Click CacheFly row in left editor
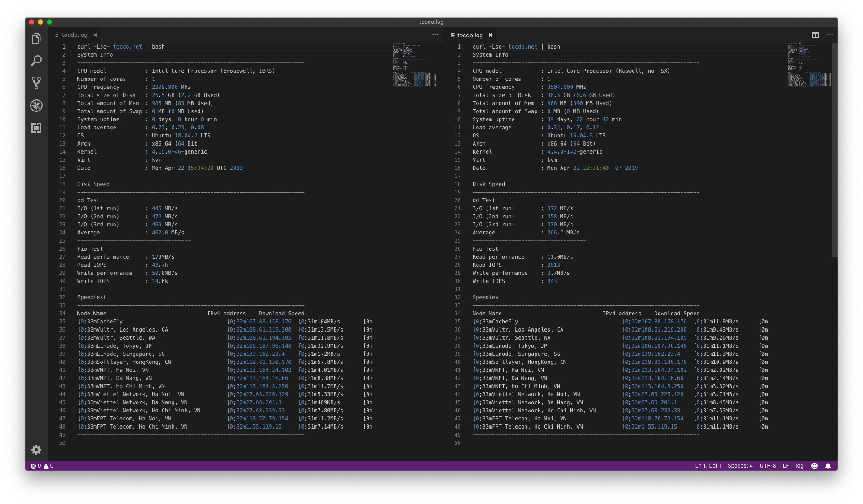 click(225, 322)
